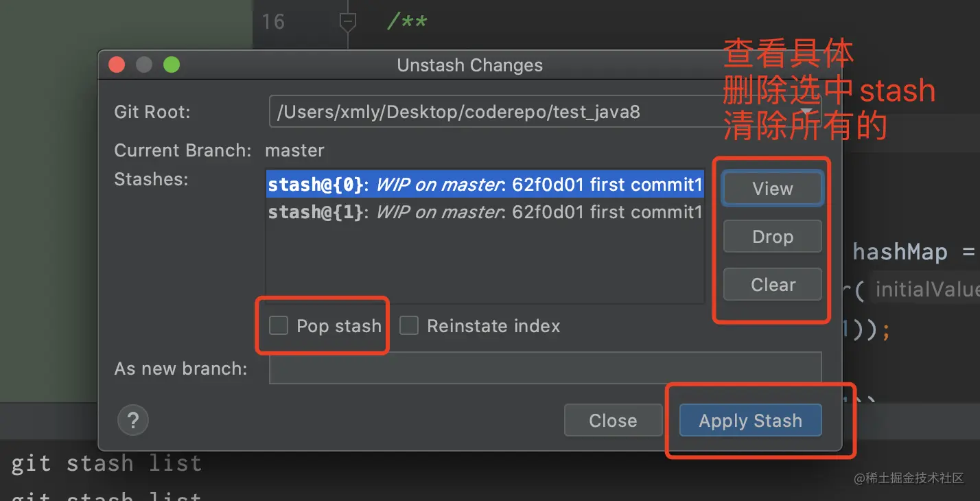
Task: Click the help question mark icon
Action: [133, 420]
